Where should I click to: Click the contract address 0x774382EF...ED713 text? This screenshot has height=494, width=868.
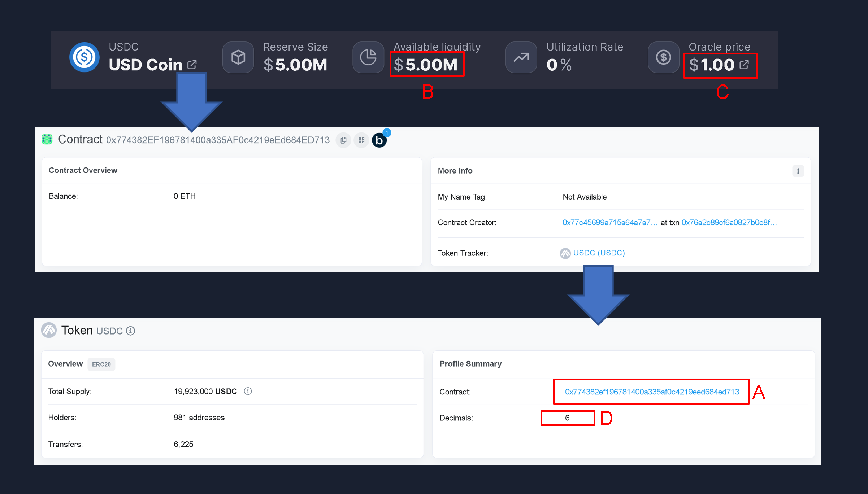pyautogui.click(x=218, y=140)
